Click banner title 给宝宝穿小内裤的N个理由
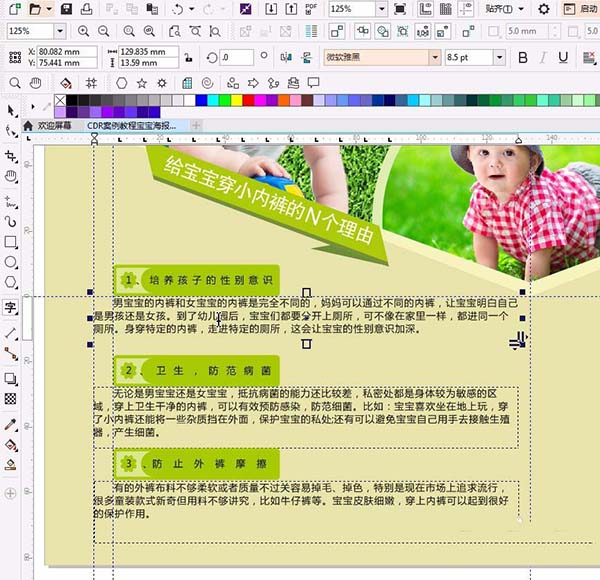The image size is (600, 580). pos(269,200)
